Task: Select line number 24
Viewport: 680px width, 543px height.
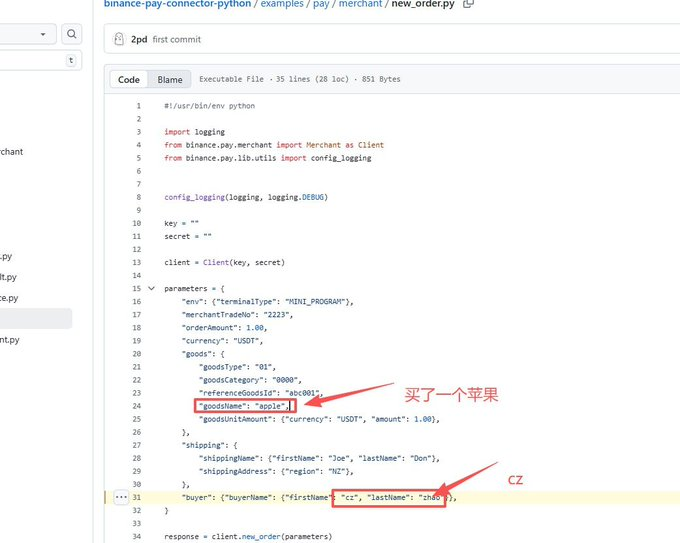Action: click(x=137, y=406)
